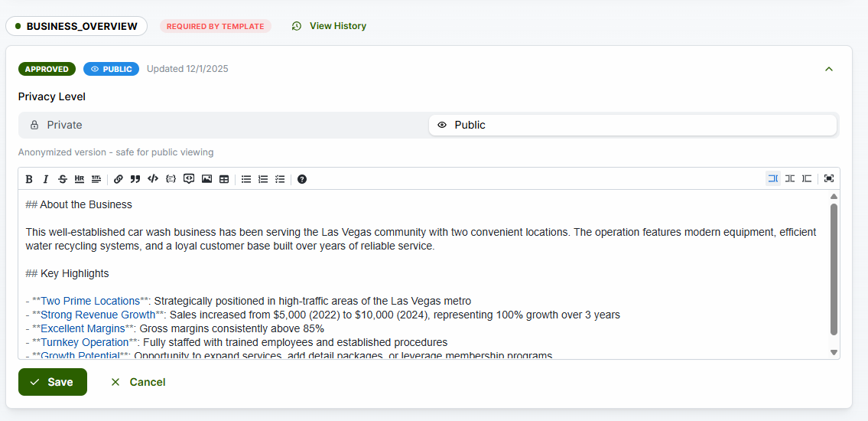Click the editor vertical scrollbar thumb
Image resolution: width=868 pixels, height=421 pixels.
click(x=834, y=269)
